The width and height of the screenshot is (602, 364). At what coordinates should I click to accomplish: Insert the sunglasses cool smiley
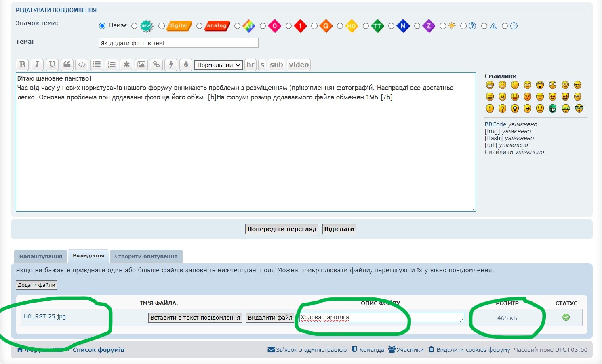[578, 85]
